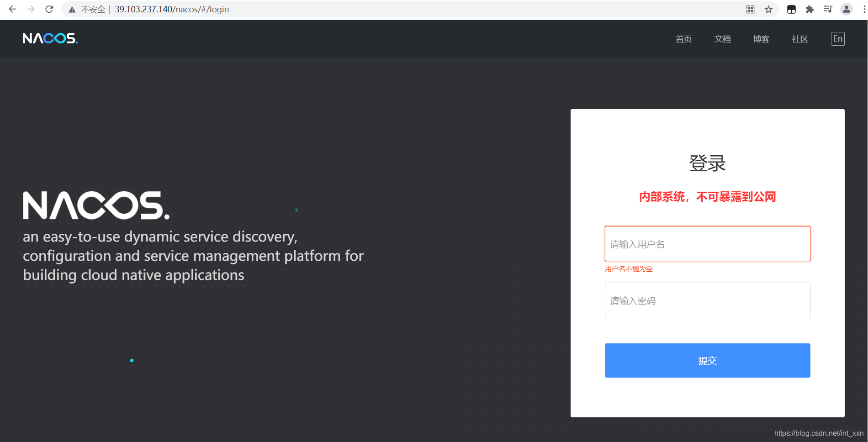Click the not-secure warning triangle icon

(72, 10)
